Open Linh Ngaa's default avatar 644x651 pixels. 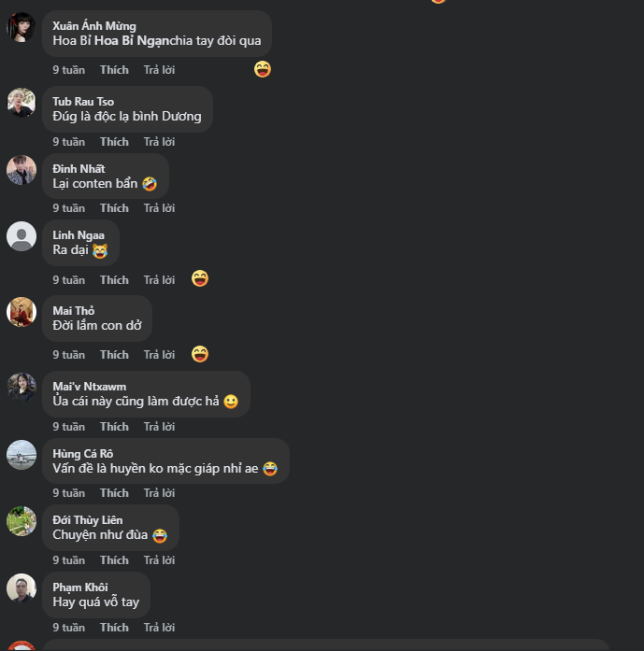coord(21,236)
